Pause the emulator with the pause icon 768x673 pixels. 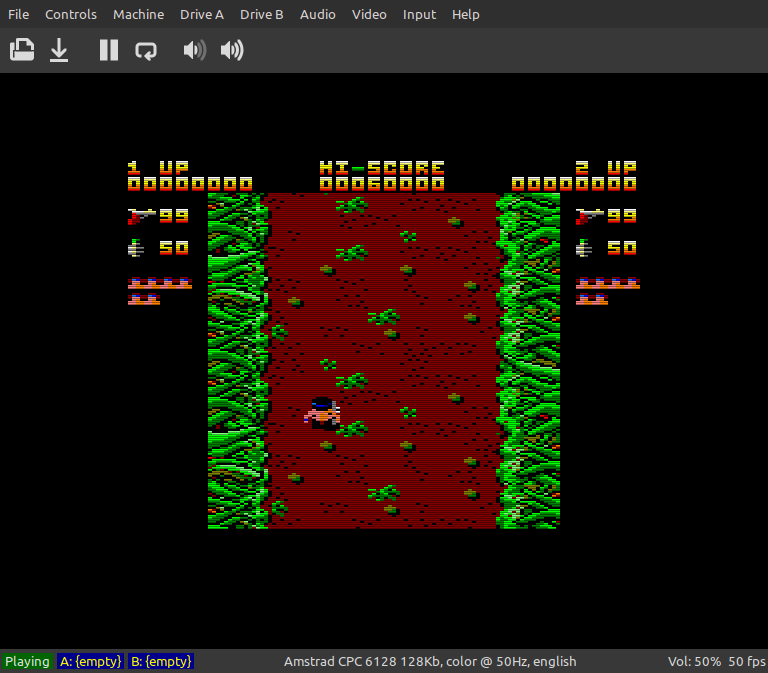[x=109, y=50]
